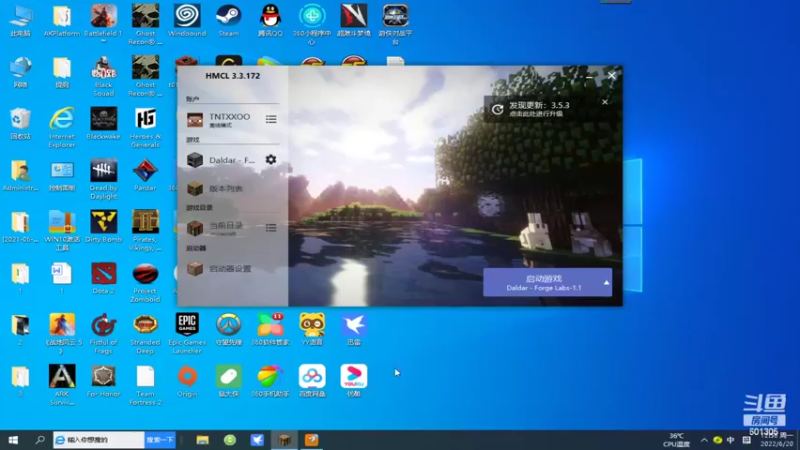
Task: Click the taskbar search magnifier icon
Action: click(x=39, y=440)
